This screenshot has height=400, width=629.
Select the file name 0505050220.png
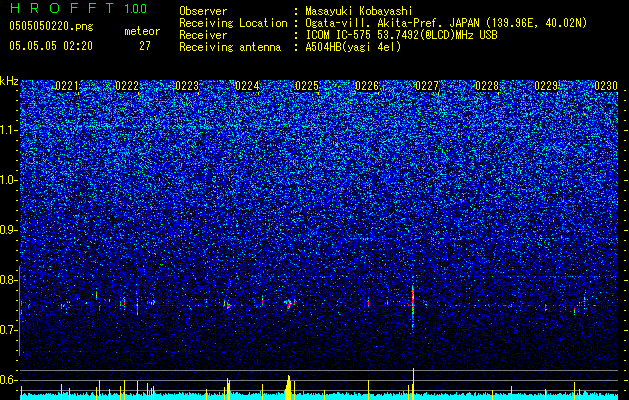(x=51, y=26)
